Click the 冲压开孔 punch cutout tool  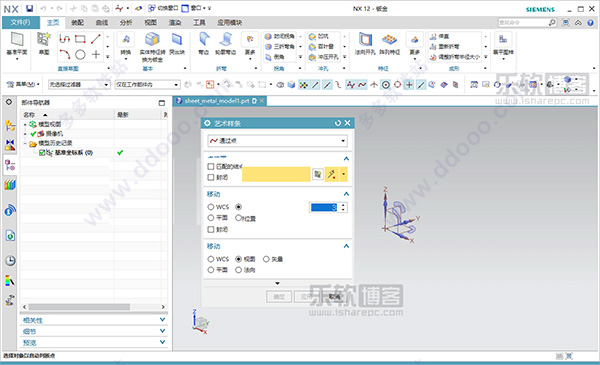[324, 57]
